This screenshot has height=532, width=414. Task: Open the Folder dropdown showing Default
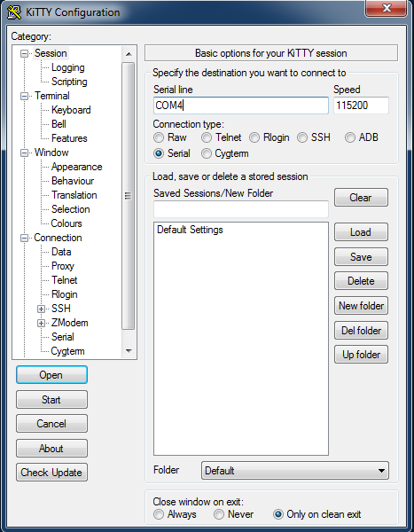point(295,471)
